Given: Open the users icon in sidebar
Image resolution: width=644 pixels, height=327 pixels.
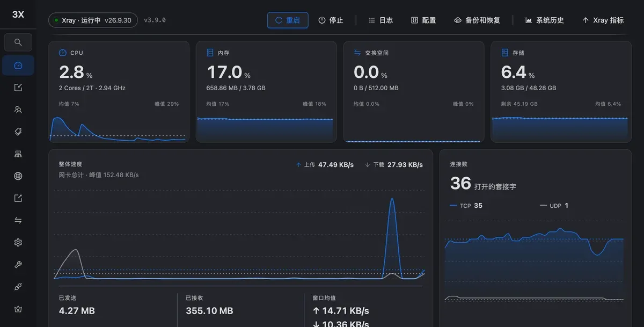Looking at the screenshot, I should (x=18, y=110).
